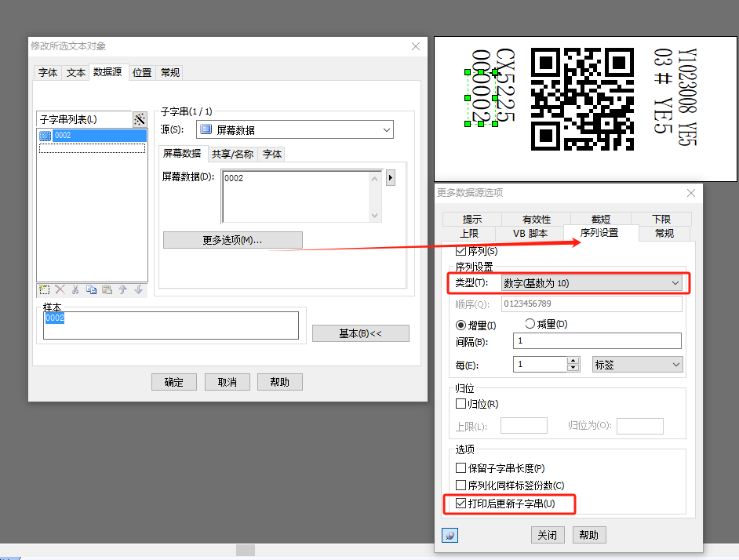Click the move substring down arrow
The width and height of the screenshot is (739, 560).
coord(139,289)
